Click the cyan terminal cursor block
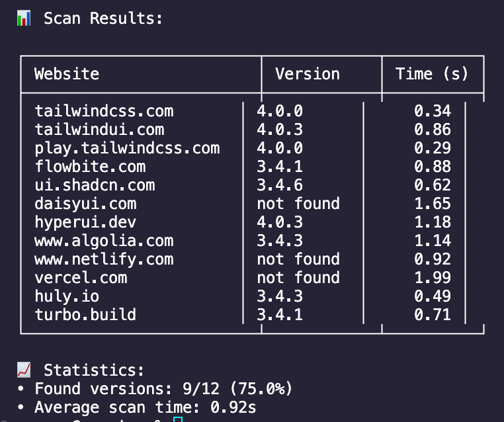504x422 pixels. [178, 419]
